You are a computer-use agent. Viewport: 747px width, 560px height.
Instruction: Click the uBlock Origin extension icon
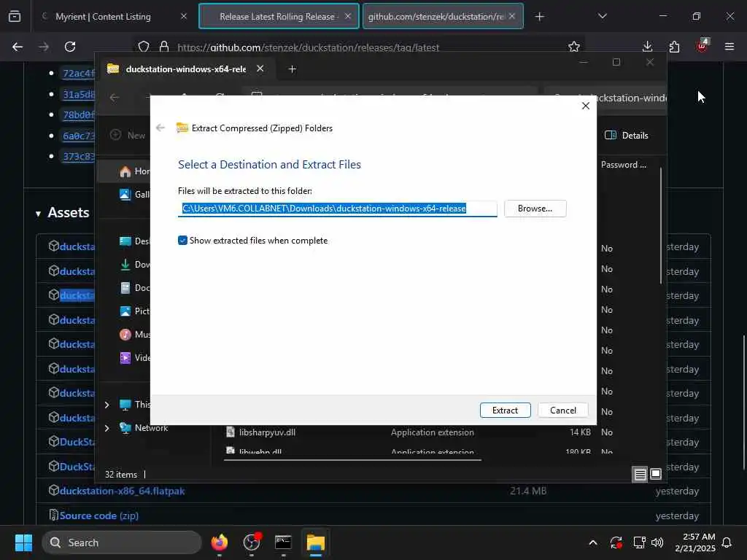click(x=703, y=46)
